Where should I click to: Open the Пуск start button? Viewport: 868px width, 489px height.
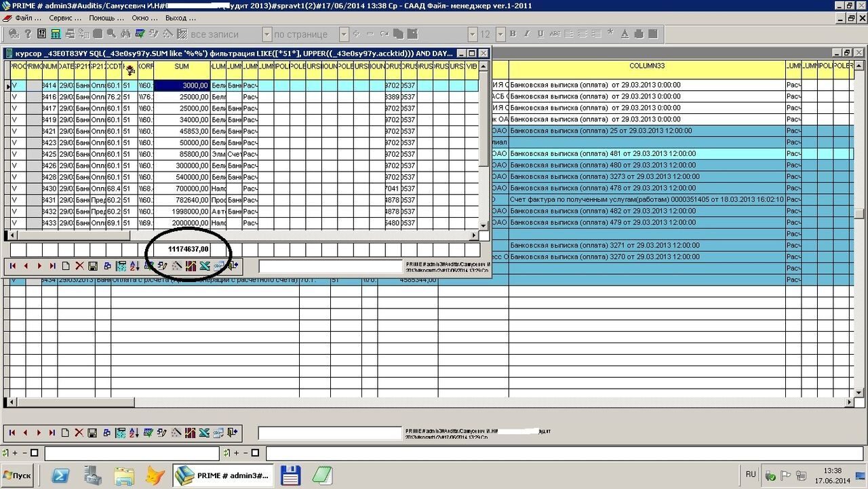point(17,475)
